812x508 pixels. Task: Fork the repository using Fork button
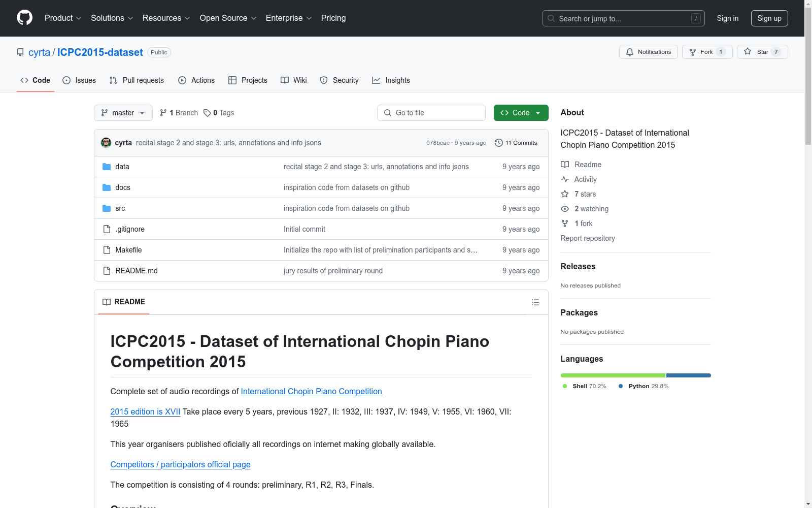(x=707, y=52)
